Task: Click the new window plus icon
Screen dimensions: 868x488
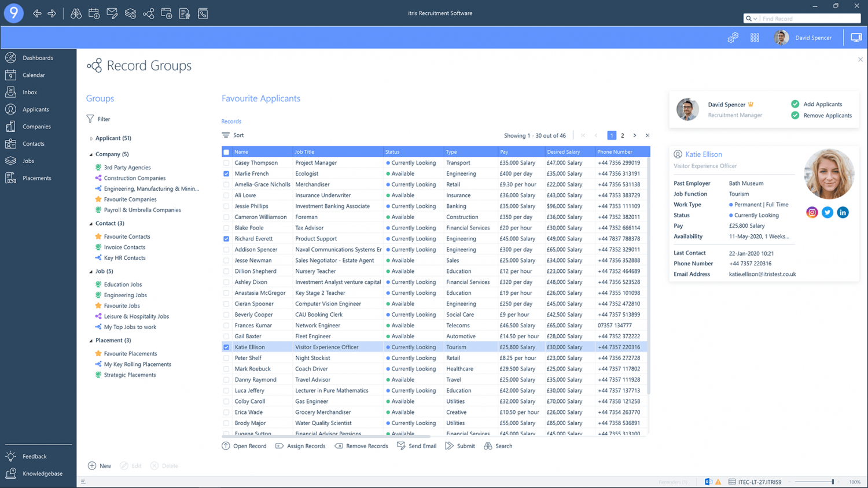Action: pyautogui.click(x=167, y=13)
